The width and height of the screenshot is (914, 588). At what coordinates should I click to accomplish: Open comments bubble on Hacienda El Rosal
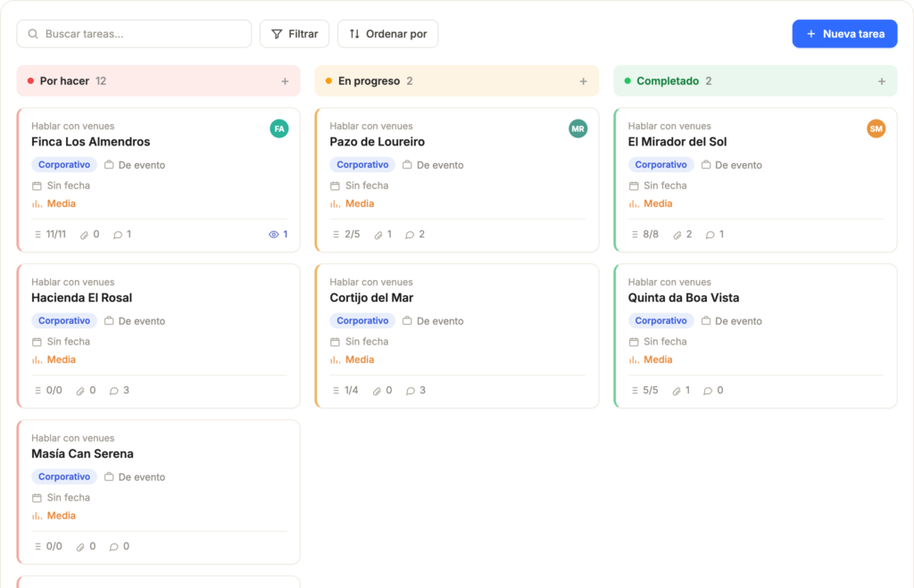(114, 391)
